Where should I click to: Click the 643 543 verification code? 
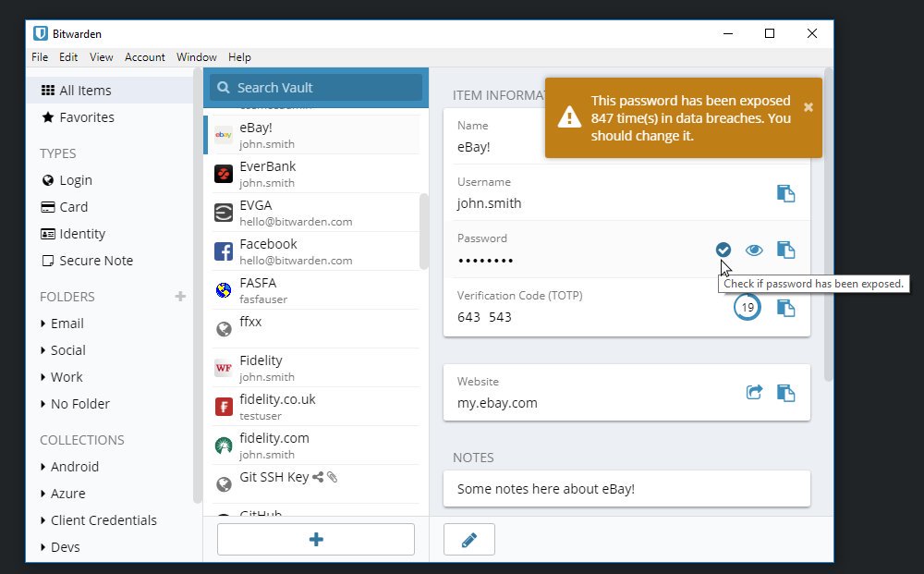pyautogui.click(x=484, y=317)
